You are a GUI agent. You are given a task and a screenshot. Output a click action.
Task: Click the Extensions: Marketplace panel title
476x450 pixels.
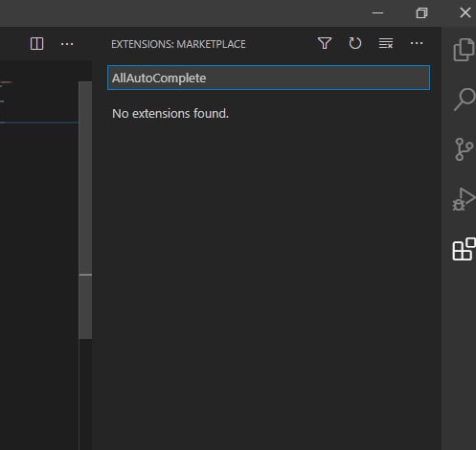(178, 44)
